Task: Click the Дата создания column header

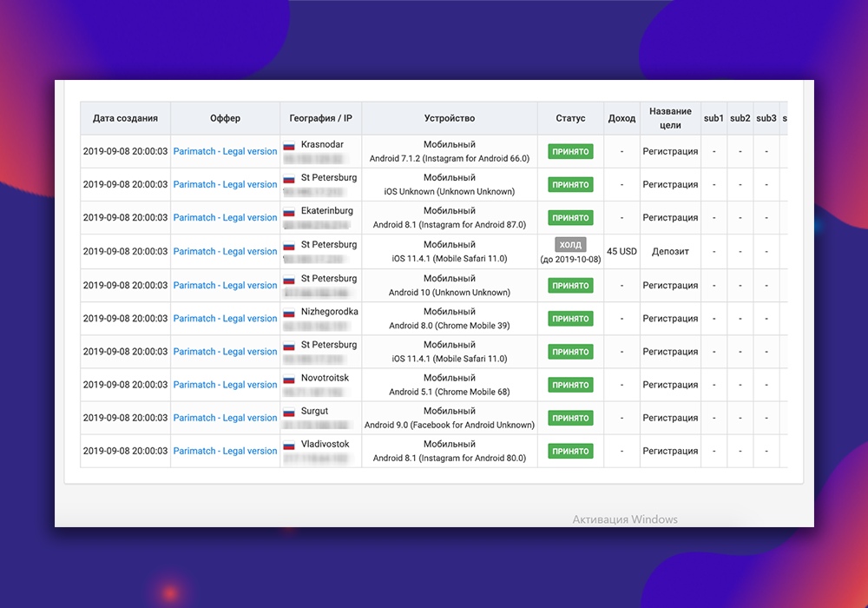Action: [x=125, y=118]
